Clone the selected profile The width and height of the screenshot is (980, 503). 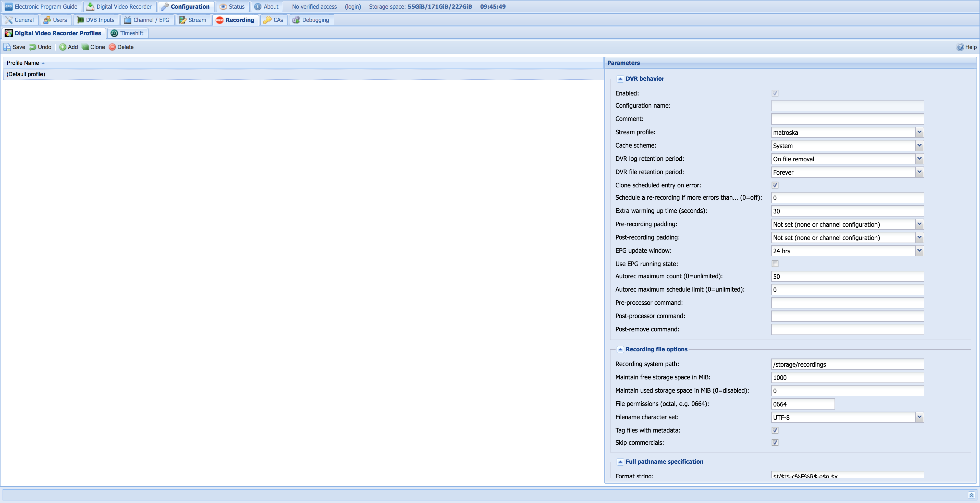(x=94, y=47)
